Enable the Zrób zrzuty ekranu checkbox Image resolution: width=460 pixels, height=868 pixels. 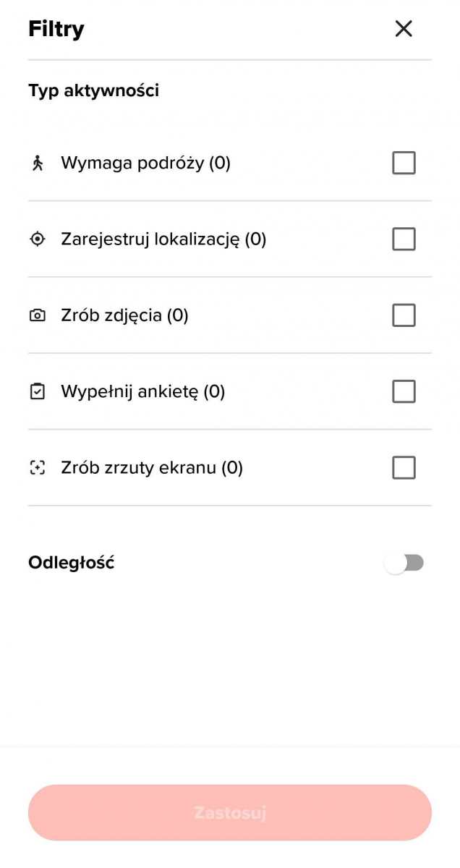(x=404, y=467)
